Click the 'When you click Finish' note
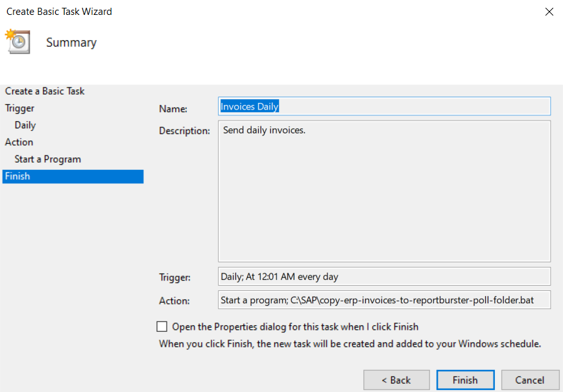 click(350, 343)
